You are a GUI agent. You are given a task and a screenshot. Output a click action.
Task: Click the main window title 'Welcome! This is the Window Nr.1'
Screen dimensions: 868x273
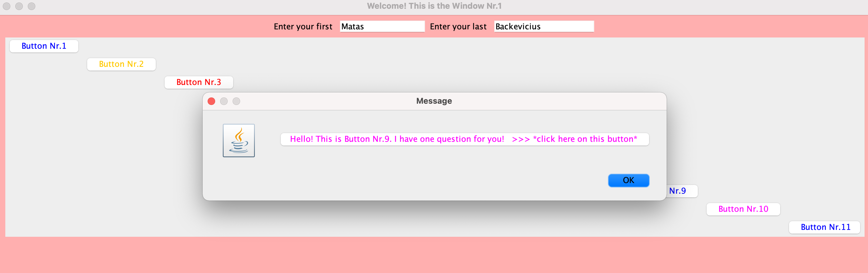434,6
